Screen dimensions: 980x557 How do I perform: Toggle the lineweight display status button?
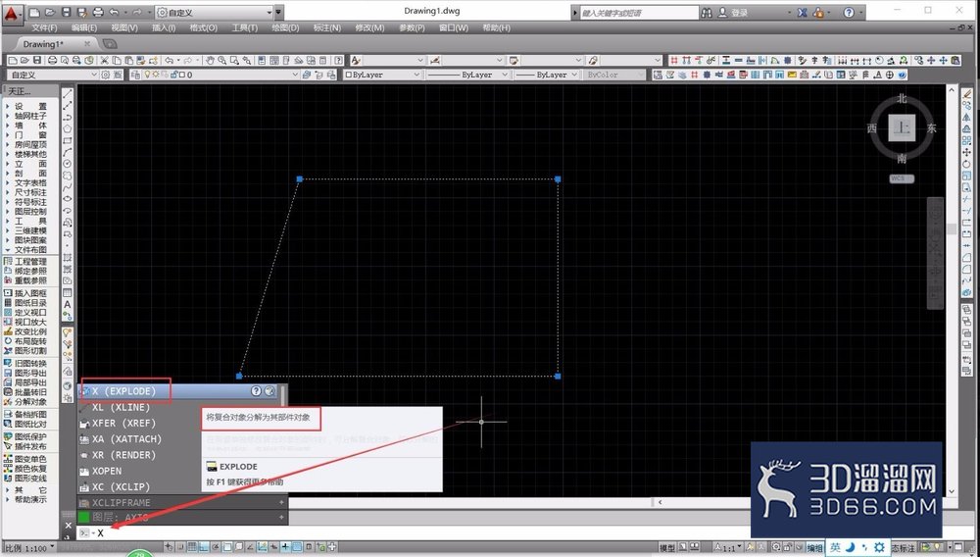pos(285,547)
